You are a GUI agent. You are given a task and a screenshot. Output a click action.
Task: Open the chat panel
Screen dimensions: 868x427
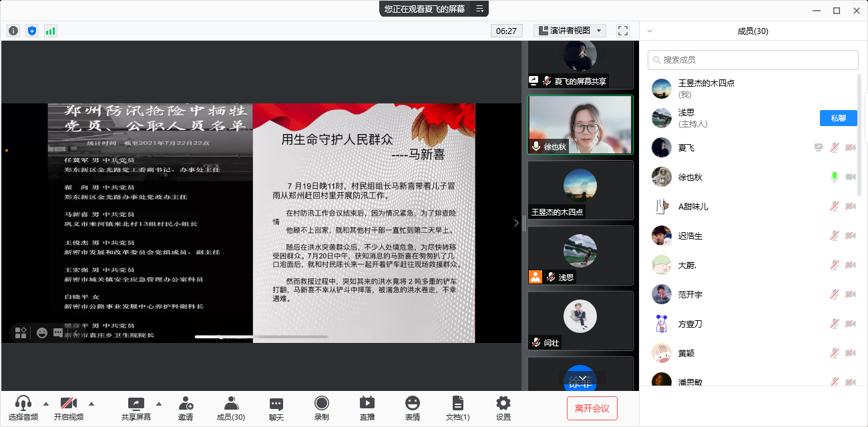point(276,408)
